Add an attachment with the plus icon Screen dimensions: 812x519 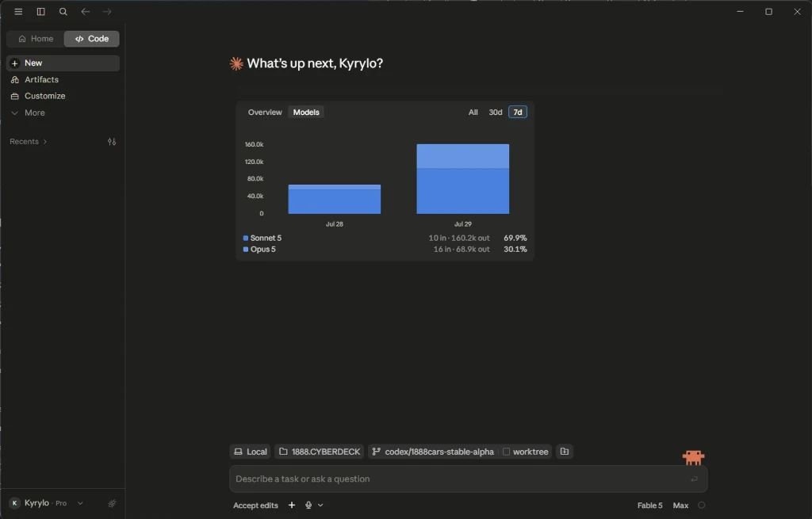click(x=292, y=505)
